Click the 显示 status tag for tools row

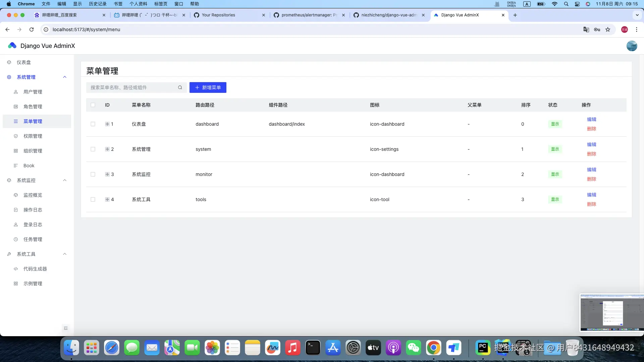[555, 199]
